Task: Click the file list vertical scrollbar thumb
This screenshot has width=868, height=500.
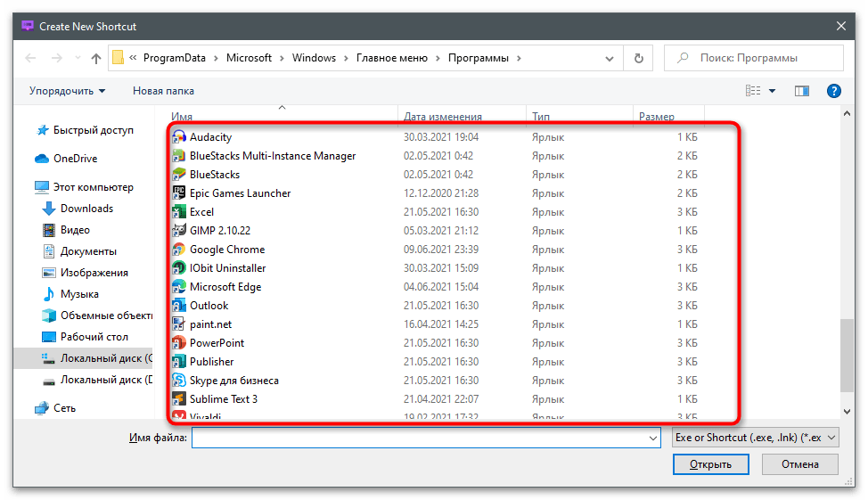Action: tap(847, 355)
